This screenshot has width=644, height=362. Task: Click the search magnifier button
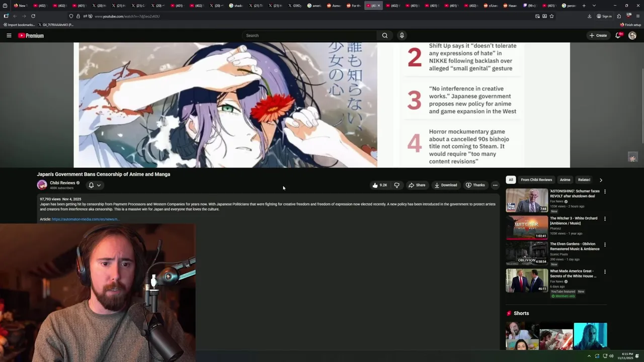click(x=385, y=36)
